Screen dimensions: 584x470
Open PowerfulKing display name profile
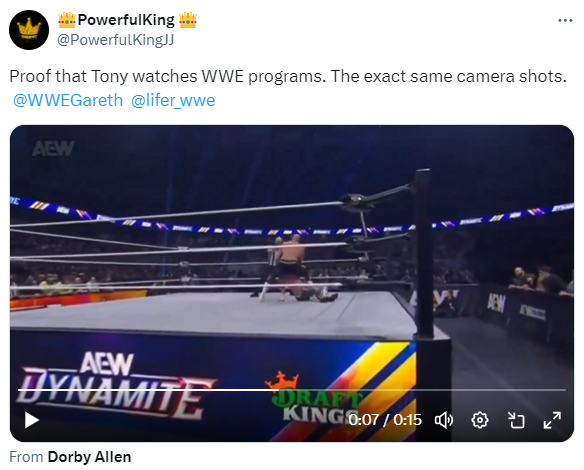(127, 20)
